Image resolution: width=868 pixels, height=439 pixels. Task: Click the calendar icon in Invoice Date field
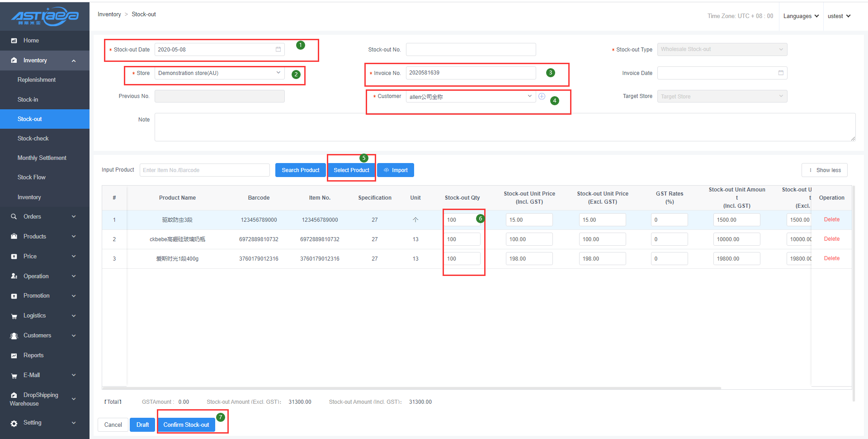pos(781,73)
